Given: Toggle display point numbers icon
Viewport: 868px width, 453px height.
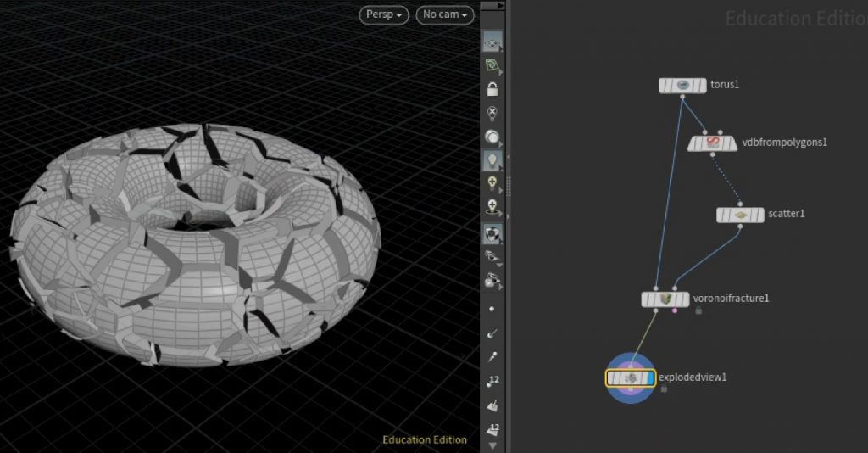Looking at the screenshot, I should click(492, 381).
